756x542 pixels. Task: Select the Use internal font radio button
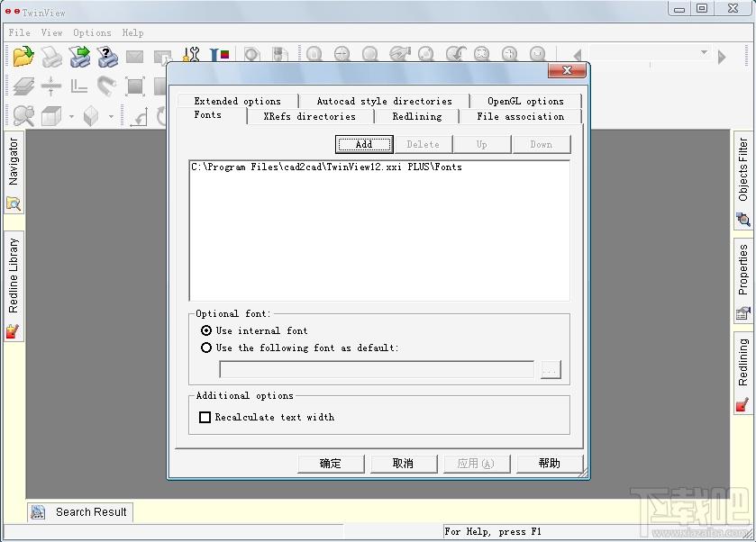tap(206, 330)
